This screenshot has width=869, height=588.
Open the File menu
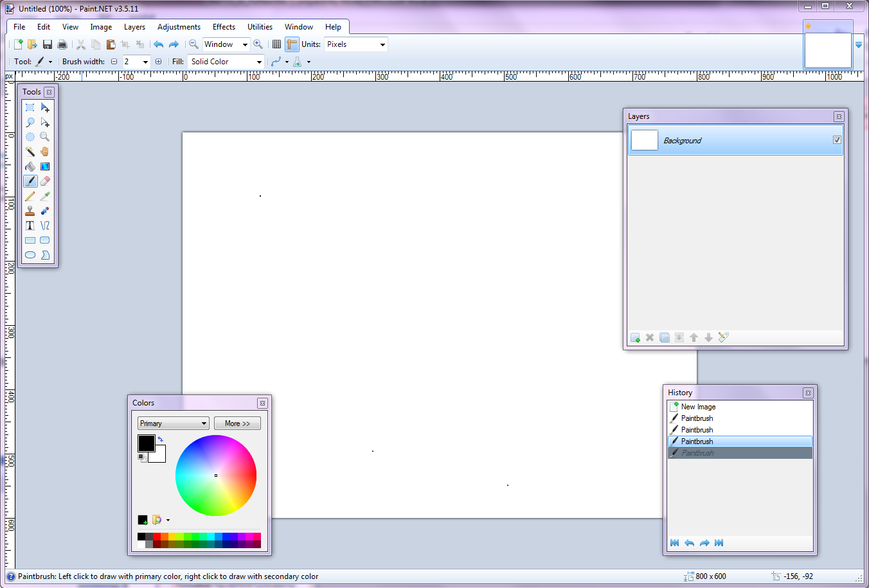pyautogui.click(x=20, y=27)
